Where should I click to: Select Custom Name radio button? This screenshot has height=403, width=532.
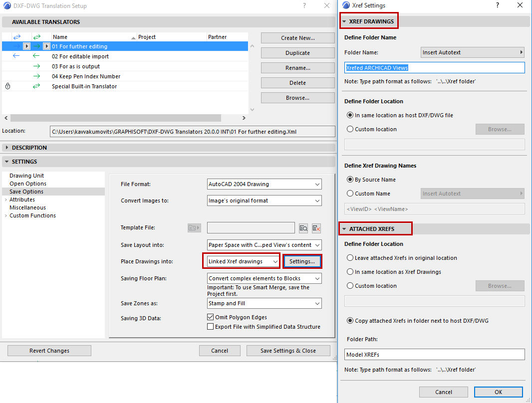pos(350,194)
